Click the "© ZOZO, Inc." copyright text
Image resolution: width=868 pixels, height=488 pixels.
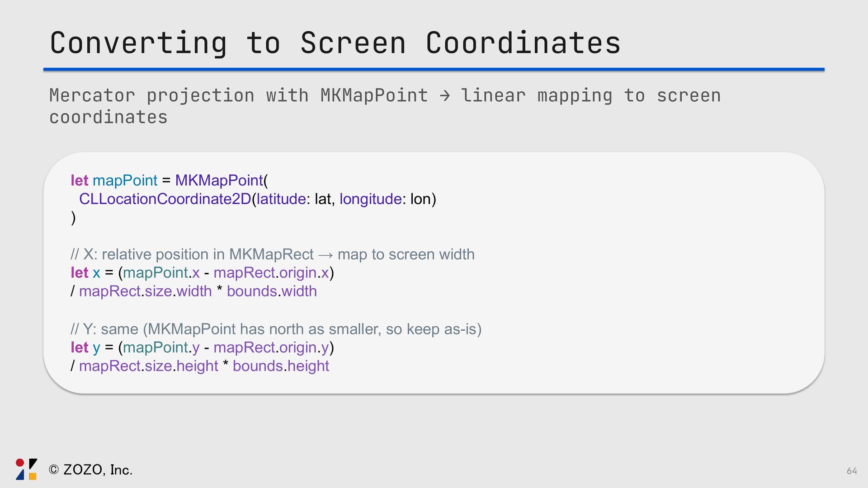coord(90,470)
